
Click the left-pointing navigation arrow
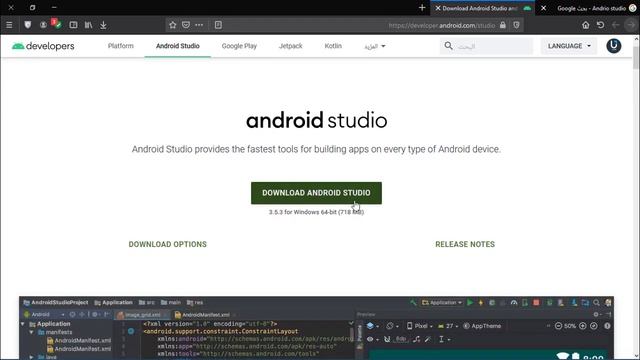pos(616,25)
